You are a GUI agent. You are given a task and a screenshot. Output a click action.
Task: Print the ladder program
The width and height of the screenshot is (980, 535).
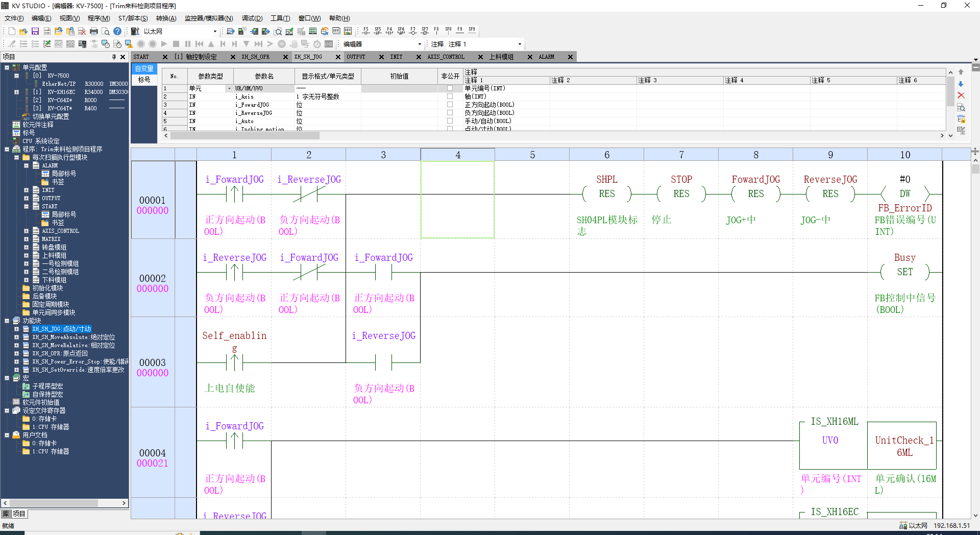click(x=94, y=31)
